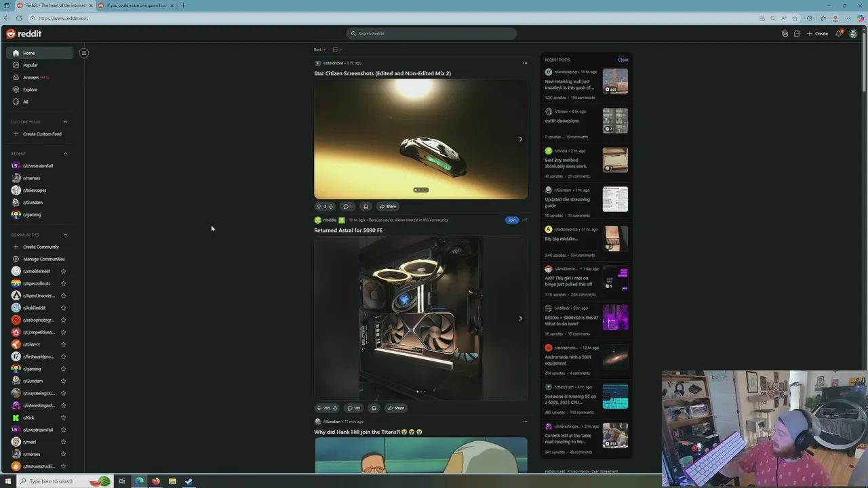Open the chat bubble icon in Reddit header
This screenshot has height=488, width=868.
[797, 34]
